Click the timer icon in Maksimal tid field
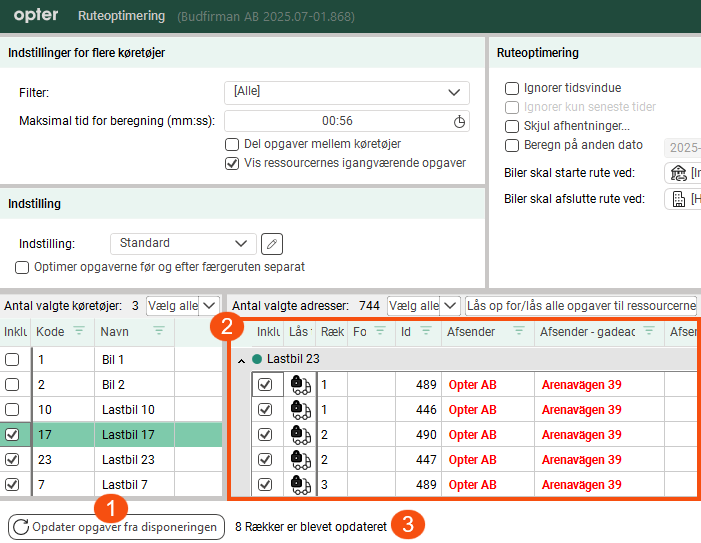Viewport: 701px width, 543px height. pos(459,121)
